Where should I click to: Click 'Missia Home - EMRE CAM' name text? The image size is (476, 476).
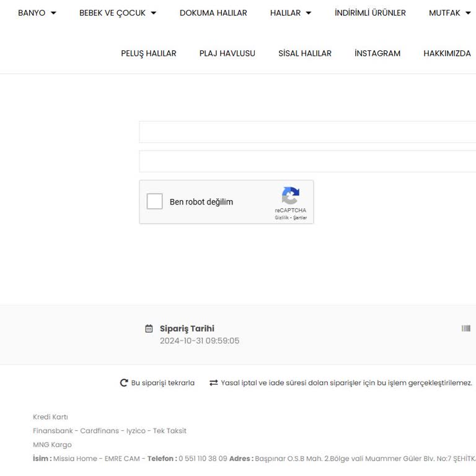[97, 459]
